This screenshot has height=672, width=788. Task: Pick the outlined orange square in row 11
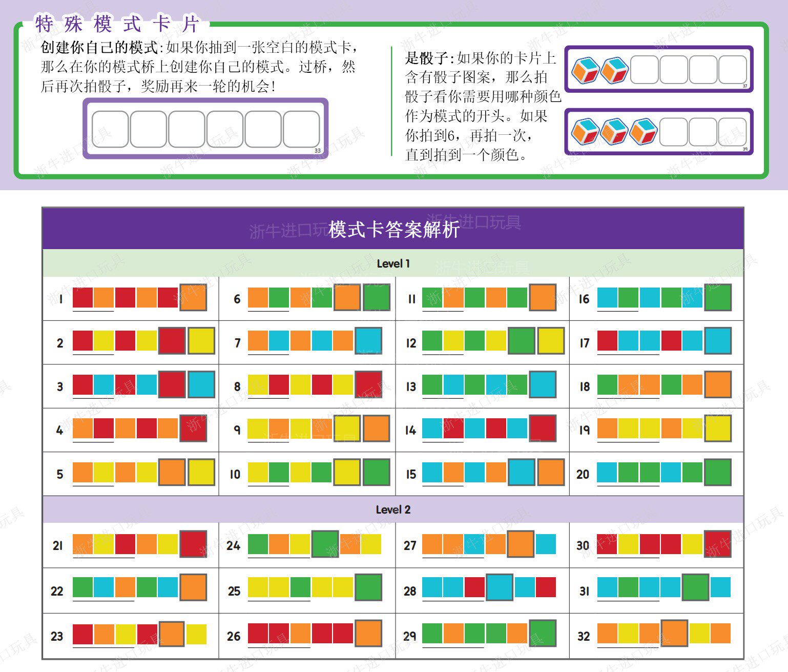(x=543, y=298)
